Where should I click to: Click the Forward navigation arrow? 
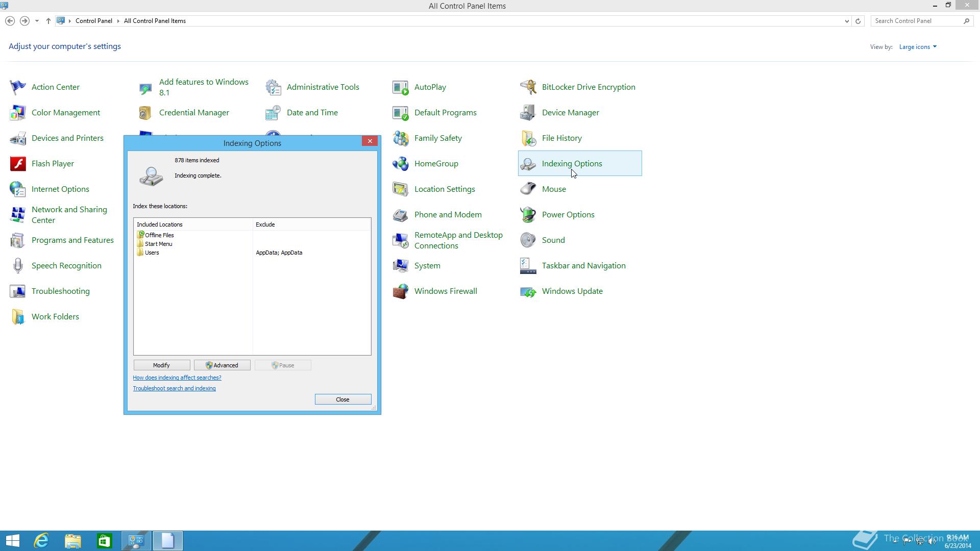pyautogui.click(x=24, y=21)
